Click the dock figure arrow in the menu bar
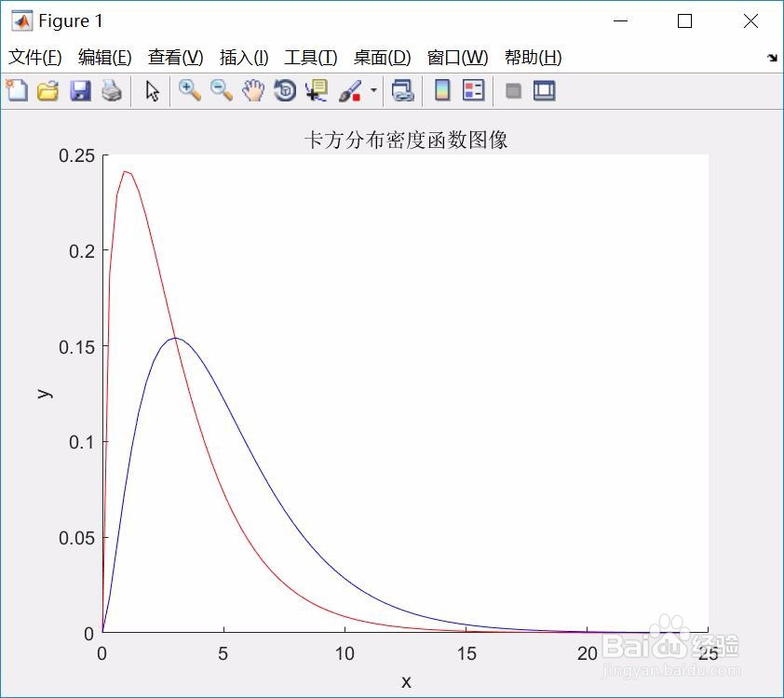784x698 pixels. tap(772, 58)
